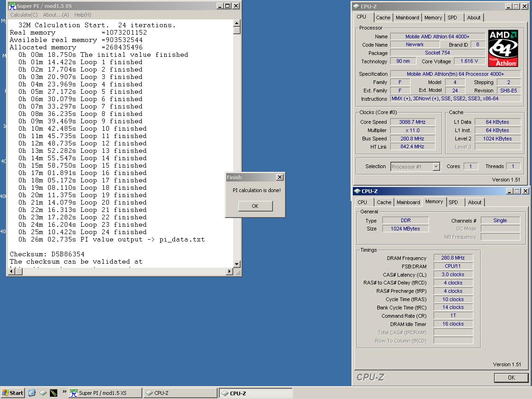Click the DRAM Idle Timer 16 clocks value
The image size is (532, 399).
[453, 324]
